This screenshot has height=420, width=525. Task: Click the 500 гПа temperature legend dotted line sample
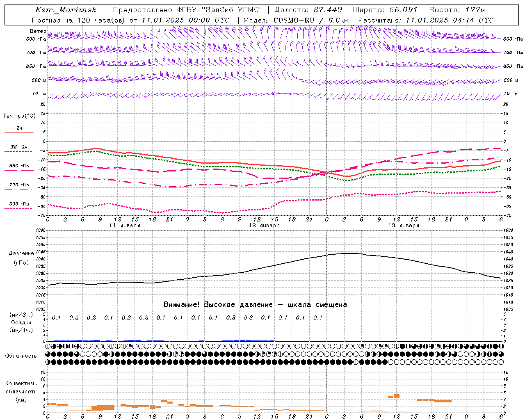(x=18, y=209)
